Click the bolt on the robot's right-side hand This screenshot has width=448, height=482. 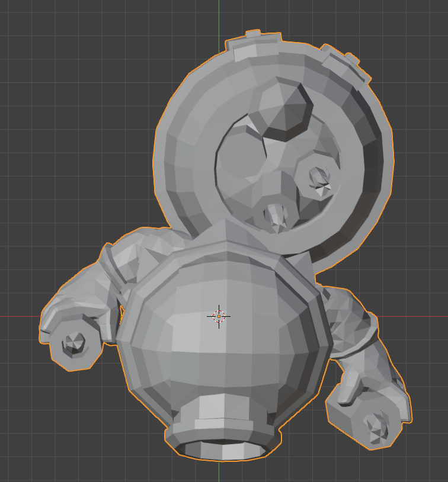pos(376,427)
